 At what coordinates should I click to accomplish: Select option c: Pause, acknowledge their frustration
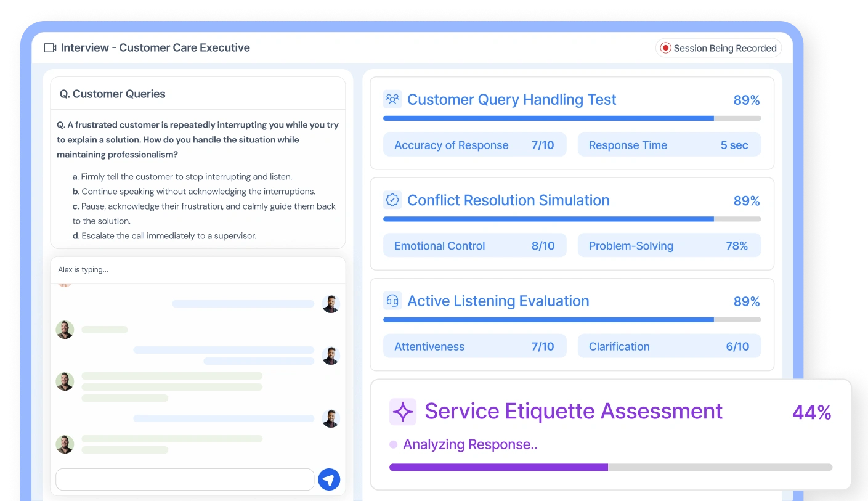(204, 214)
